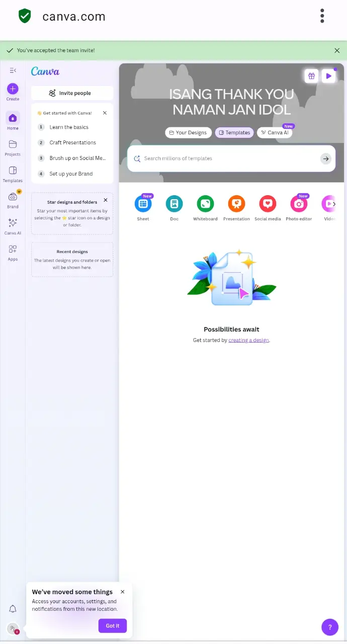The width and height of the screenshot is (347, 644).
Task: Open Set up your Brand step
Action: [72, 174]
